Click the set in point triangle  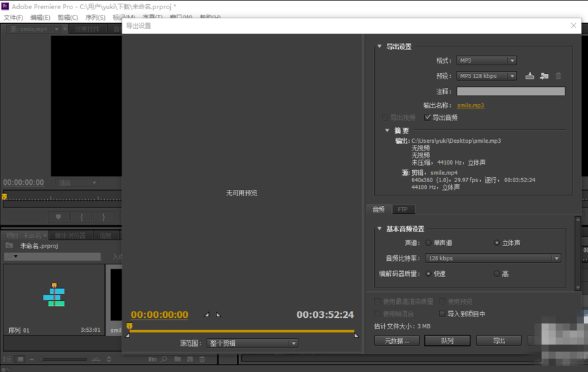(x=207, y=315)
